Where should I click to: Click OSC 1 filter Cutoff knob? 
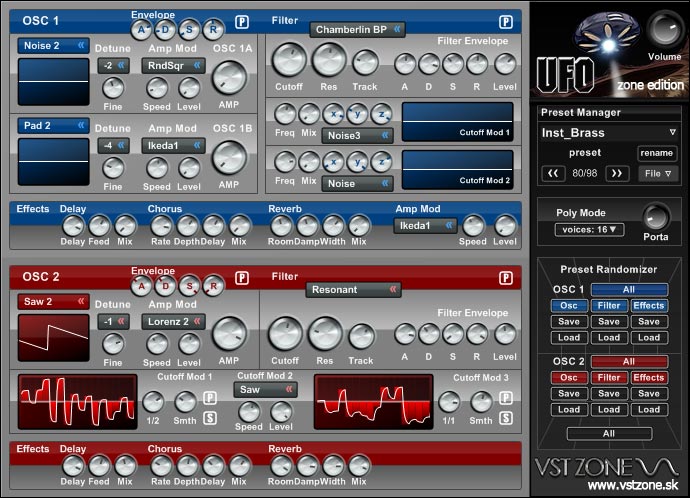pos(289,60)
